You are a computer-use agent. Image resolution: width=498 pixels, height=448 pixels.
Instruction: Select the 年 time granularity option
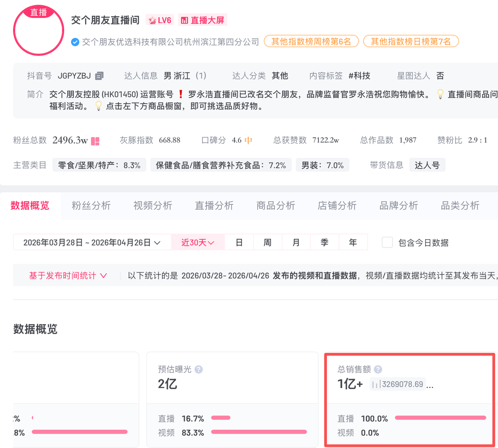click(353, 242)
